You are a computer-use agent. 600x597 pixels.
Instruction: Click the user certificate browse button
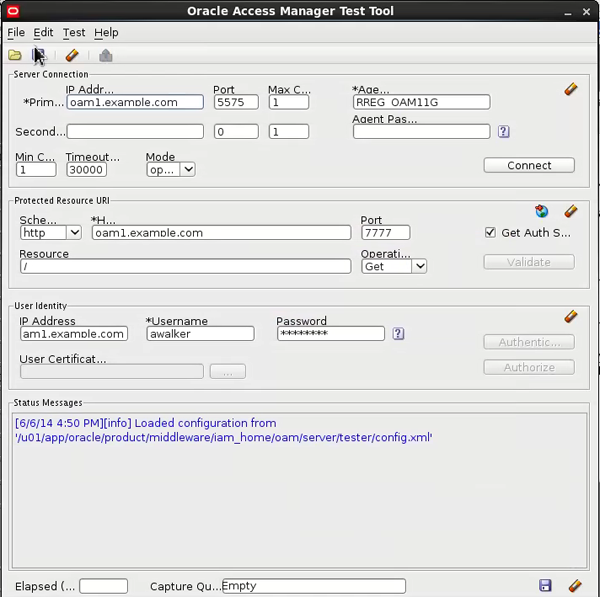[x=228, y=372]
